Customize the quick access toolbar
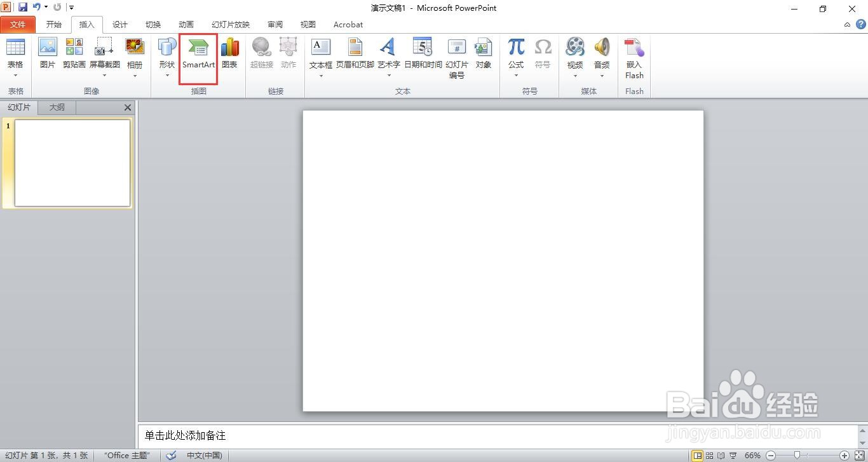This screenshot has width=868, height=462. tap(71, 8)
